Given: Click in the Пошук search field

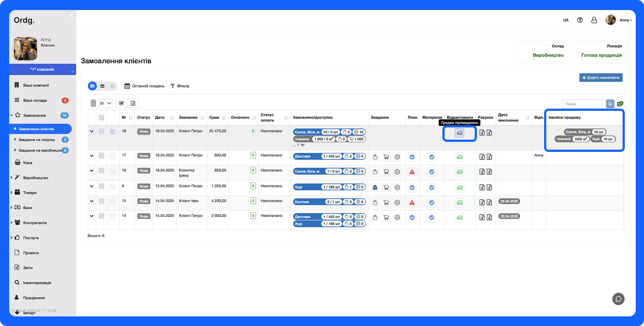Looking at the screenshot, I should point(584,104).
